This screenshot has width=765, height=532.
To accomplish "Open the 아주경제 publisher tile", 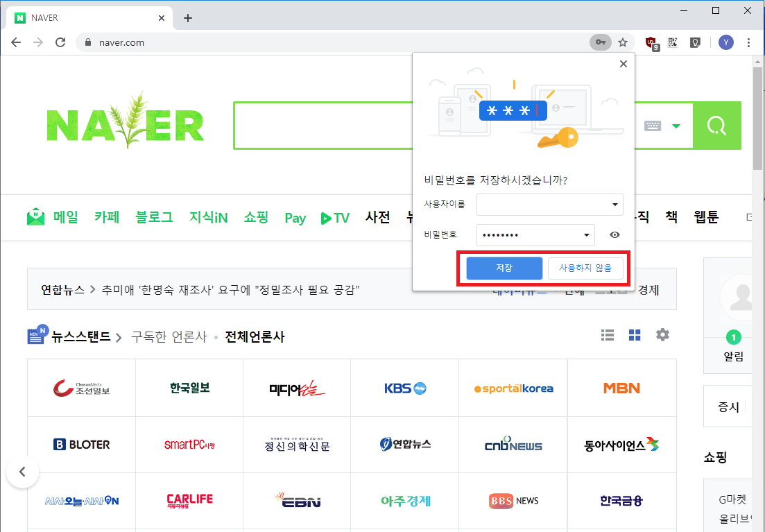I will [405, 501].
